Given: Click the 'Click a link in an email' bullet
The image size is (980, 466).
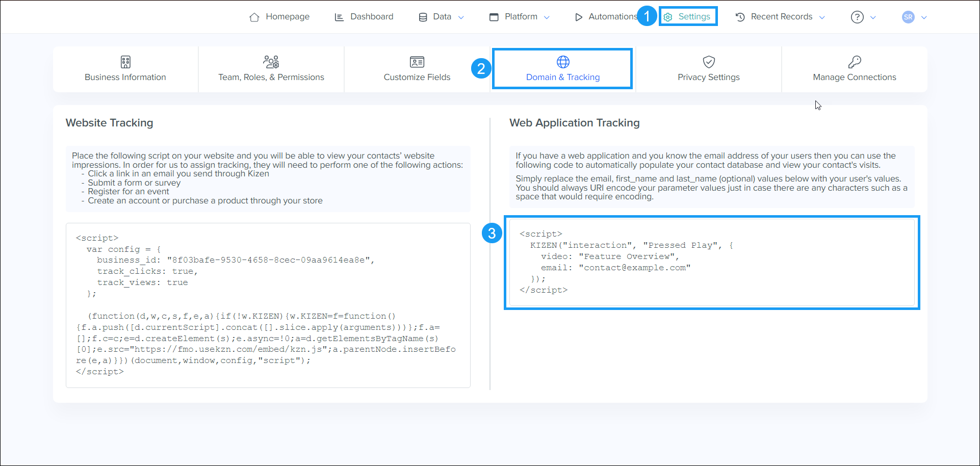Looking at the screenshot, I should point(178,174).
